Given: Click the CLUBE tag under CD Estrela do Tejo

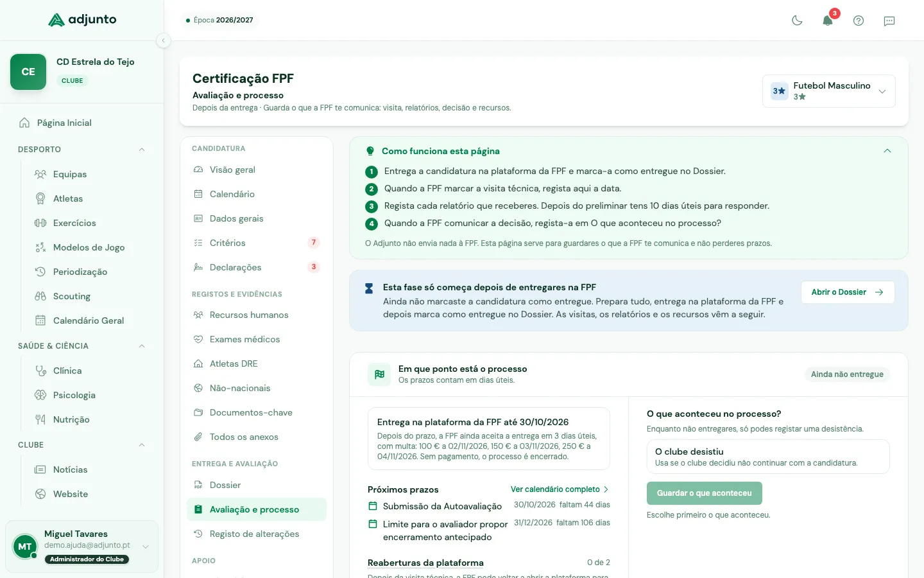Looking at the screenshot, I should tap(73, 81).
